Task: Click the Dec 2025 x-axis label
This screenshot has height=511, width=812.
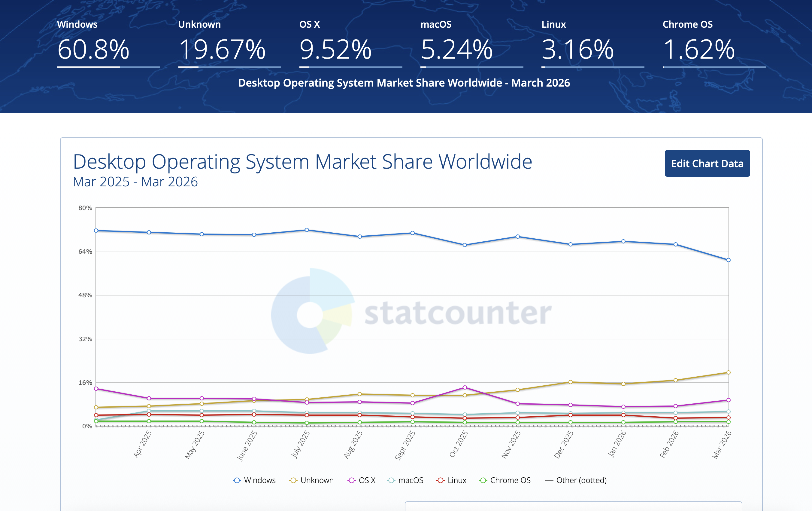Action: [563, 445]
